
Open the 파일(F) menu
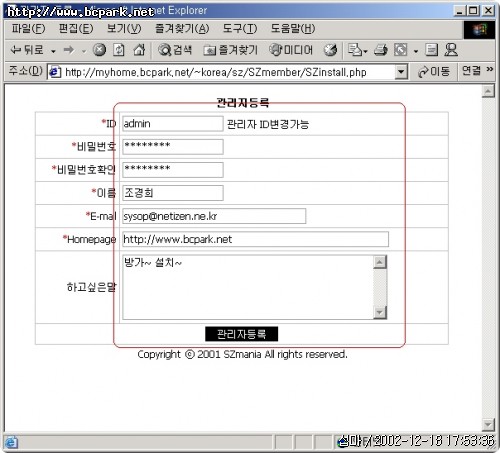28,29
